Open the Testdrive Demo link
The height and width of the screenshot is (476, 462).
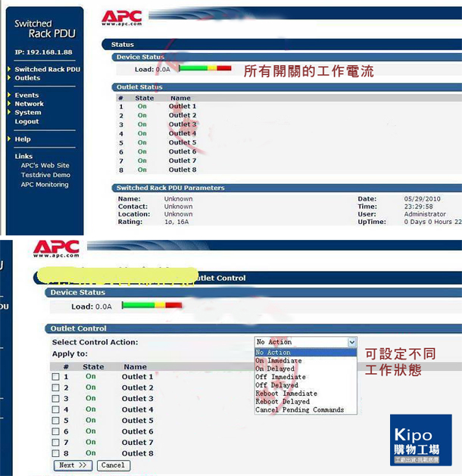point(45,175)
